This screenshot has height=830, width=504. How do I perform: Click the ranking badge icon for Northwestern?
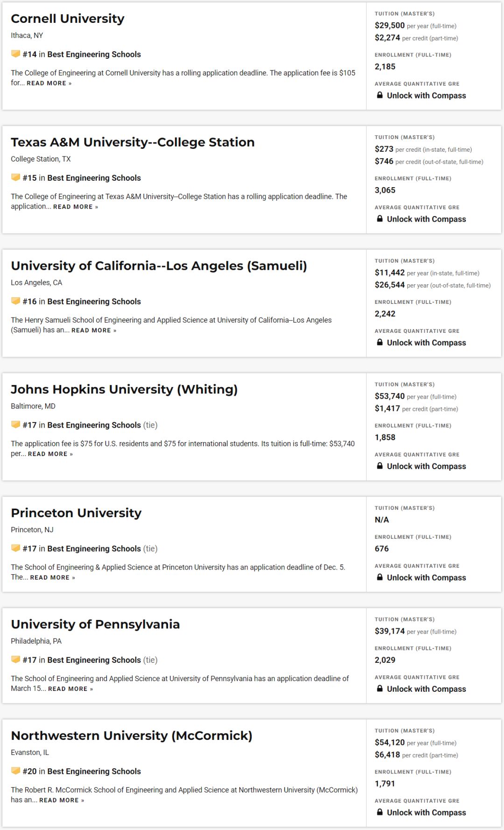click(x=16, y=771)
